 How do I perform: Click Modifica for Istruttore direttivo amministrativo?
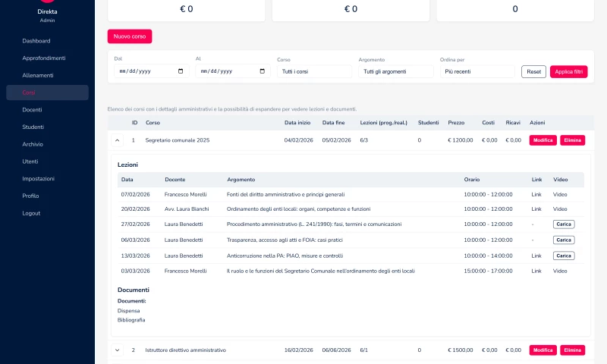tap(543, 350)
